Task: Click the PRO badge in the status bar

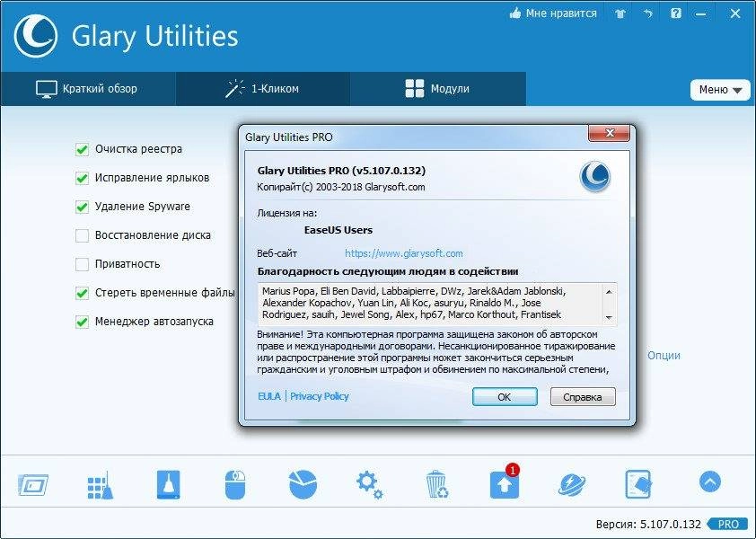Action: (727, 524)
